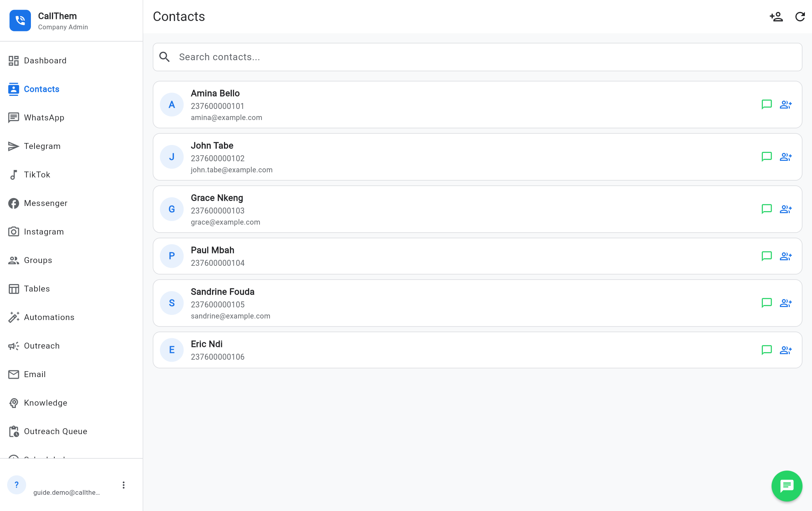812x511 pixels.
Task: Click Sandrine Fouda's avatar letter S
Action: tap(172, 303)
